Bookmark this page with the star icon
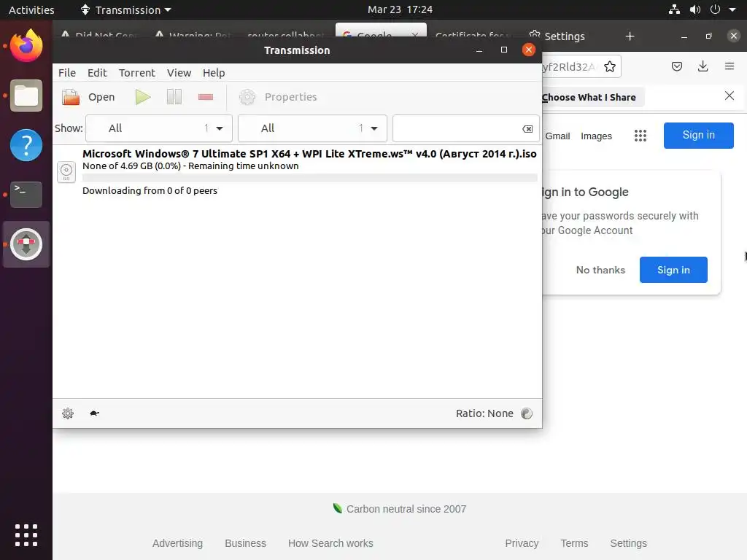Viewport: 747px width, 560px height. (x=610, y=66)
